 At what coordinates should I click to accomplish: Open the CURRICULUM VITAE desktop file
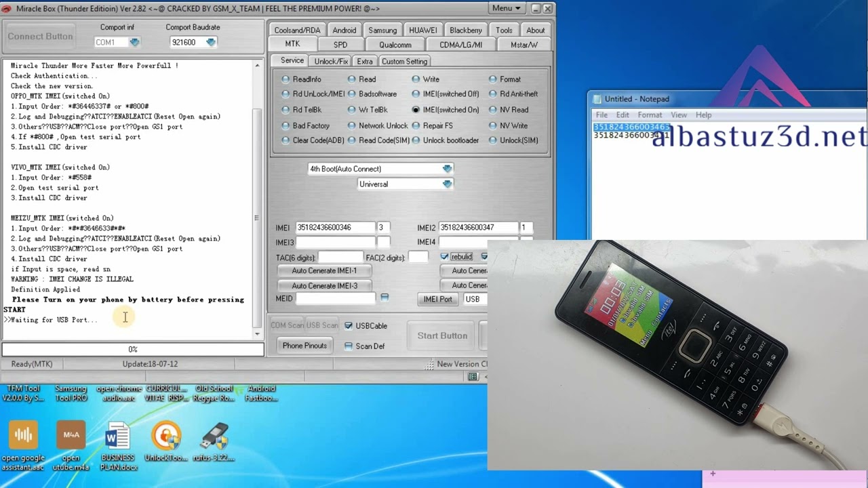[166, 394]
